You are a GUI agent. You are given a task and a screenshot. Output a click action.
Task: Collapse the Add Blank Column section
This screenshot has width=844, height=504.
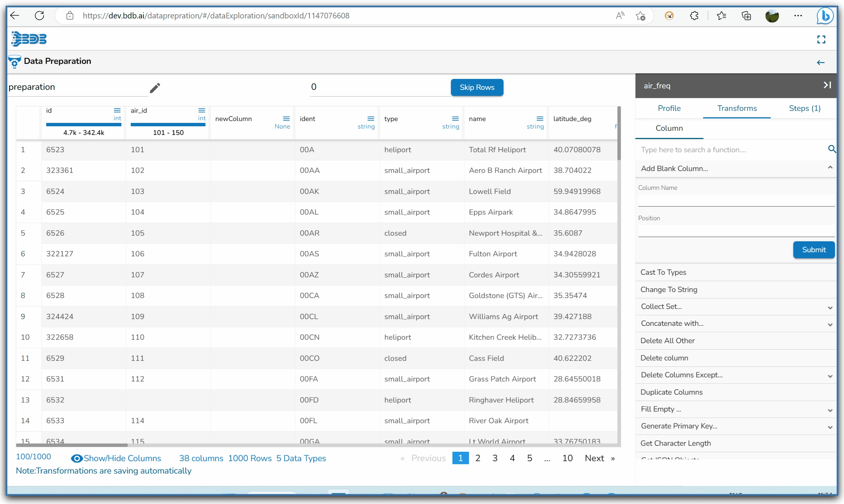point(830,168)
